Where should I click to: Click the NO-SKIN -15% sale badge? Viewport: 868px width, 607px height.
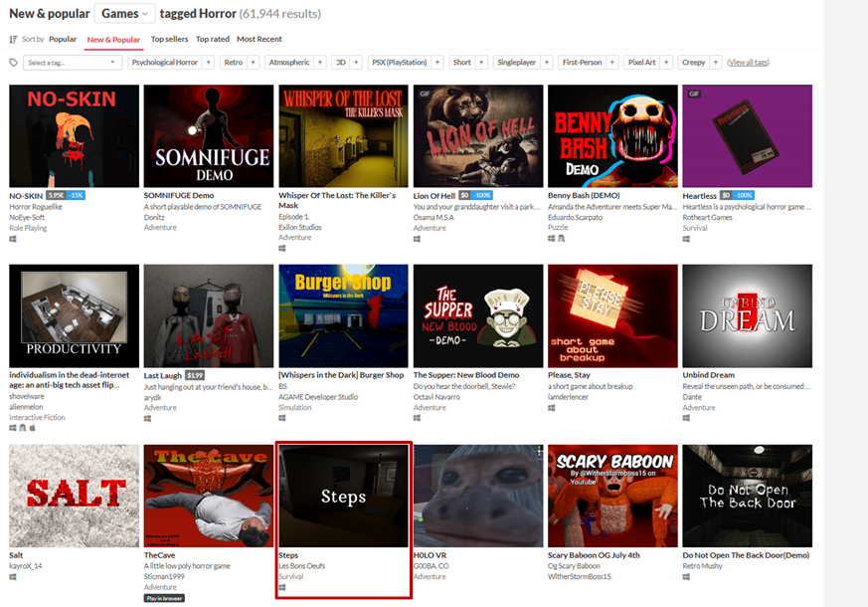(x=77, y=195)
